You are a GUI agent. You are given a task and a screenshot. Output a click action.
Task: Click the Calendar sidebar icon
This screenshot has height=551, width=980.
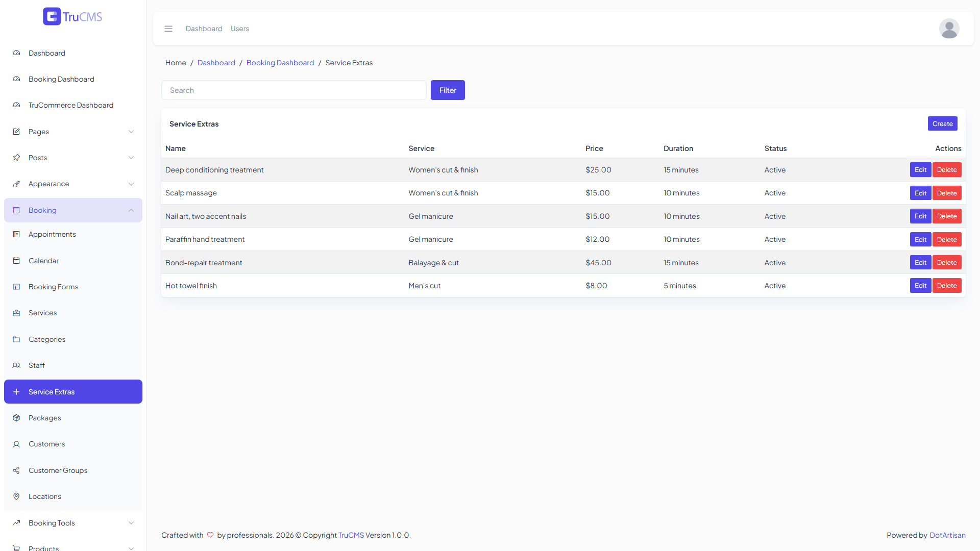pyautogui.click(x=16, y=261)
